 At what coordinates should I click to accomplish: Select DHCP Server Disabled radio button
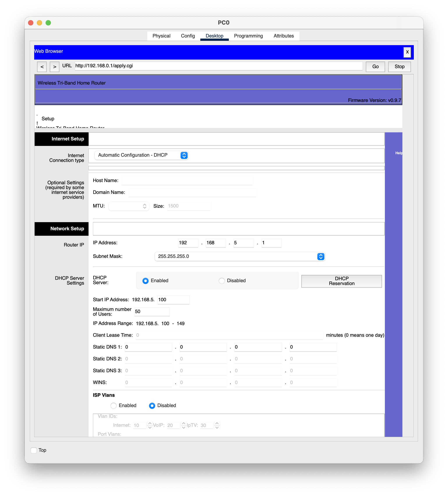coord(222,281)
